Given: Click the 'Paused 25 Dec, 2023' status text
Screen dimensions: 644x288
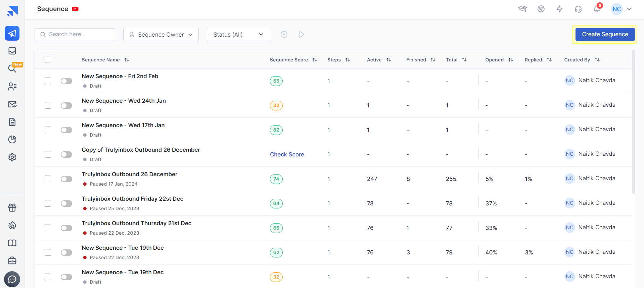Looking at the screenshot, I should (114, 208).
